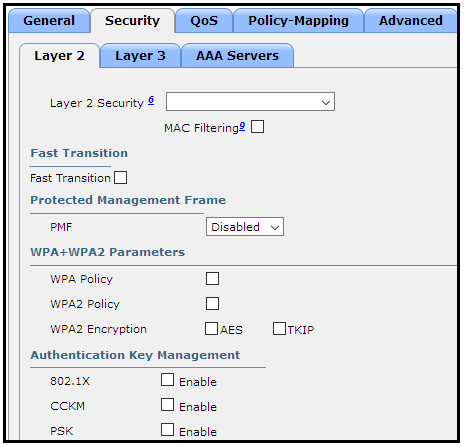Image resolution: width=465 pixels, height=447 pixels.
Task: Select TKIP for WPA2 Encryption
Action: (x=279, y=328)
